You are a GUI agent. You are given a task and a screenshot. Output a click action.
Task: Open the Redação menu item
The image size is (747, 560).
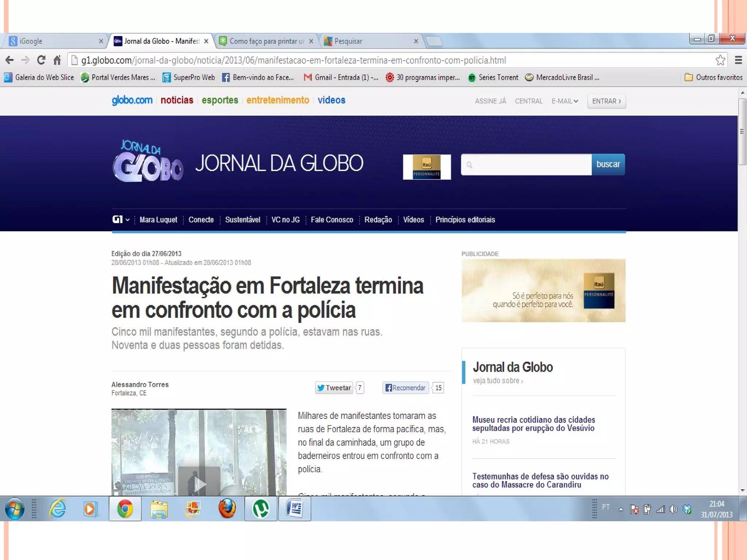pos(378,219)
